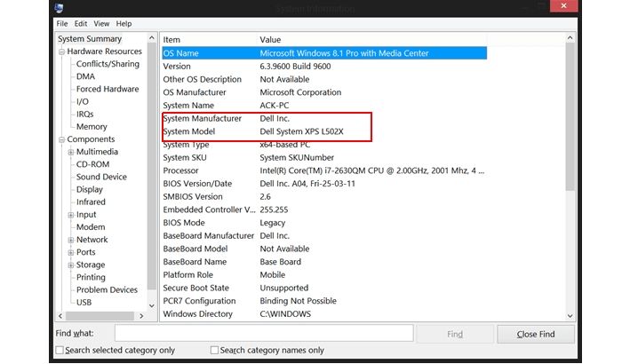Expand the Multimedia node
The width and height of the screenshot is (622, 364).
click(x=70, y=152)
